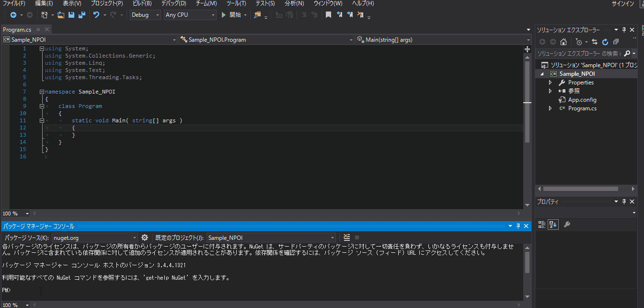This screenshot has width=644, height=308.
Task: Pin the プロパティ (Properties) panel
Action: (623, 201)
